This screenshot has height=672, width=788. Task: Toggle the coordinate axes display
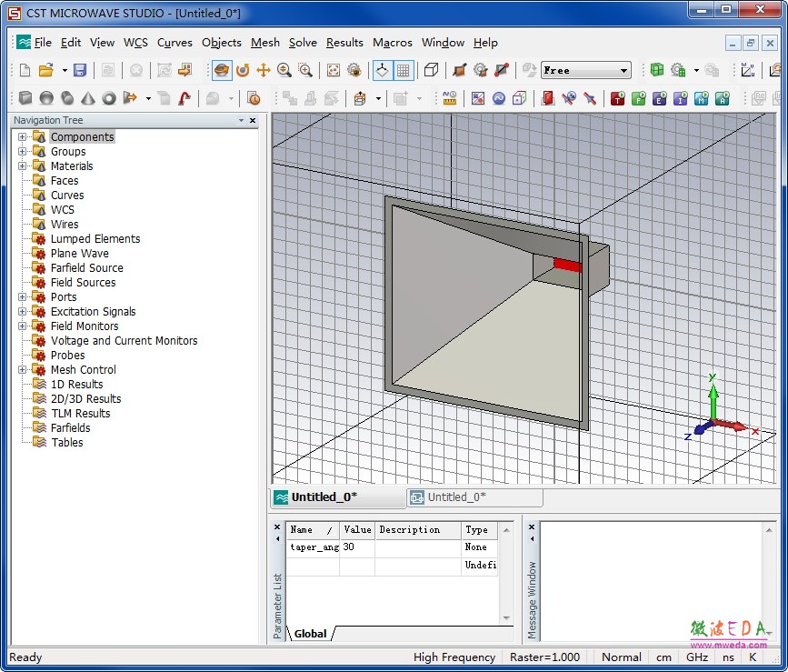tap(382, 70)
